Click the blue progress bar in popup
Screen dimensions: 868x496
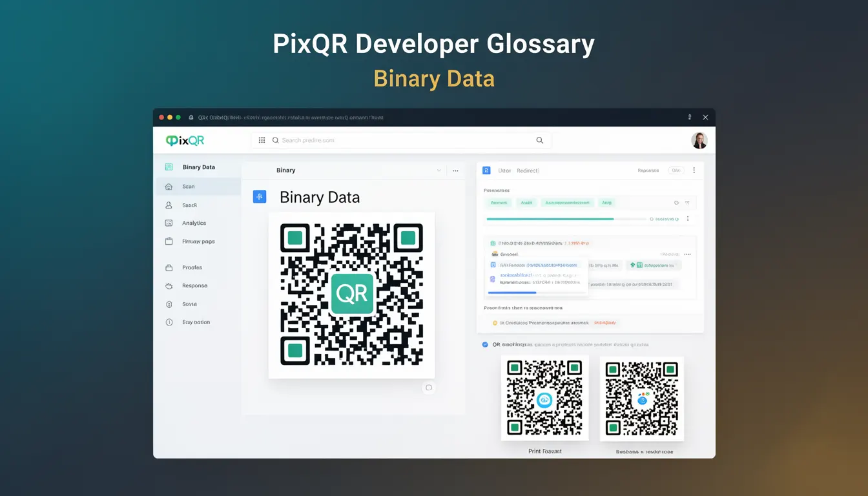pos(537,293)
